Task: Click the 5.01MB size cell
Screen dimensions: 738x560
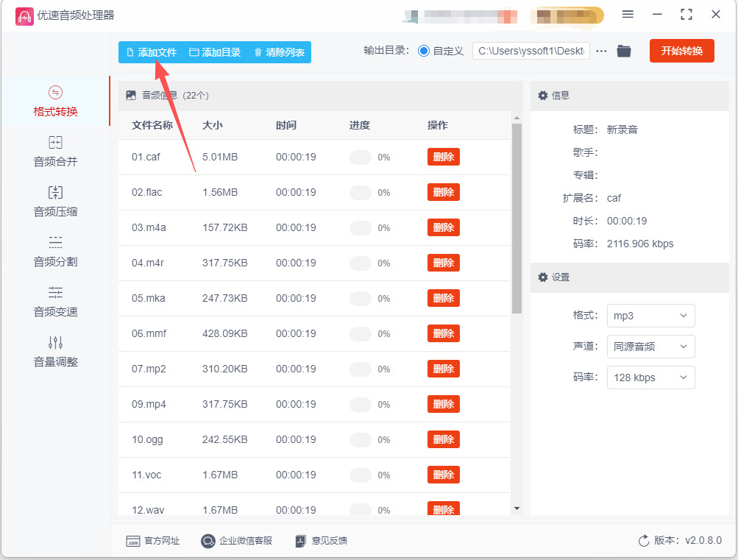Action: pos(220,157)
